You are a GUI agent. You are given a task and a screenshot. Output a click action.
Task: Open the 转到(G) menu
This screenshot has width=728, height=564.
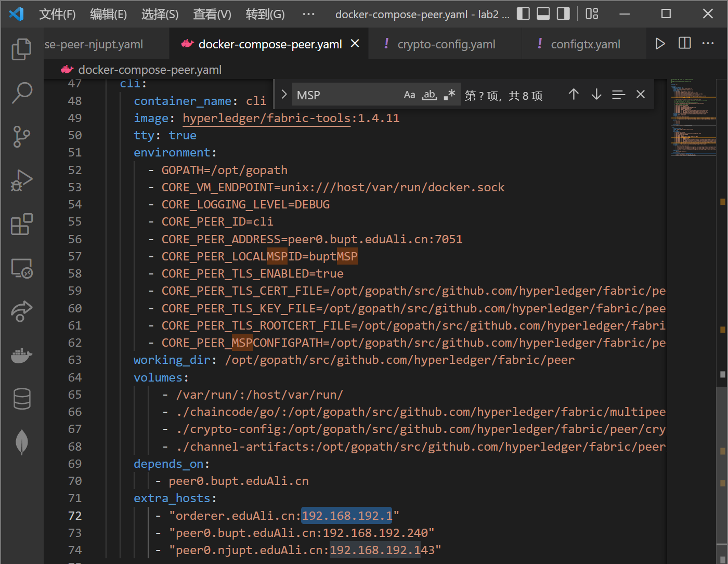point(265,14)
